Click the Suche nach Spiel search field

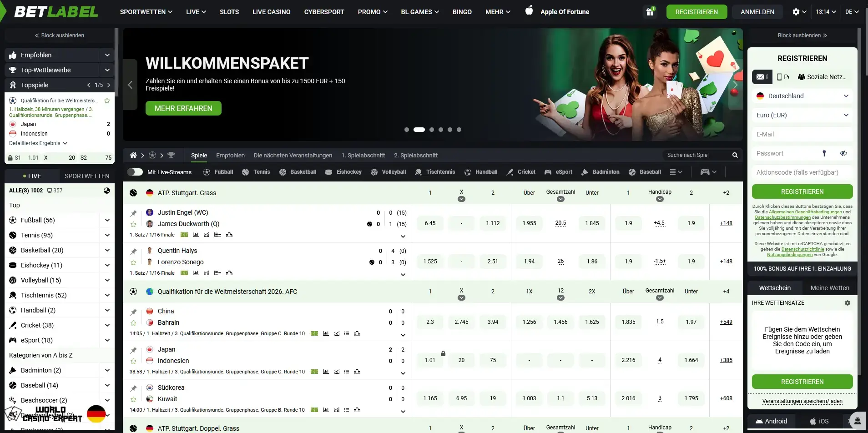[x=696, y=155]
